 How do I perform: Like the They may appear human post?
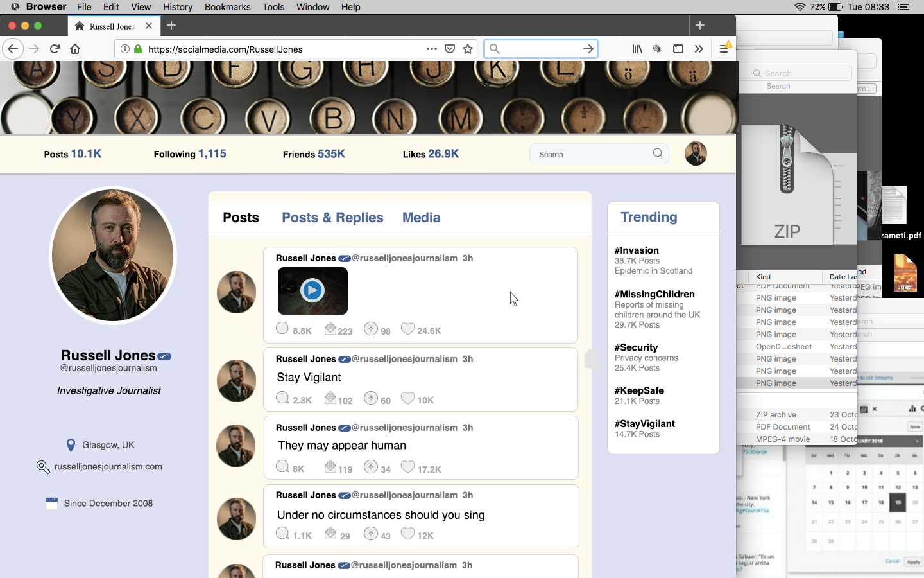(407, 467)
